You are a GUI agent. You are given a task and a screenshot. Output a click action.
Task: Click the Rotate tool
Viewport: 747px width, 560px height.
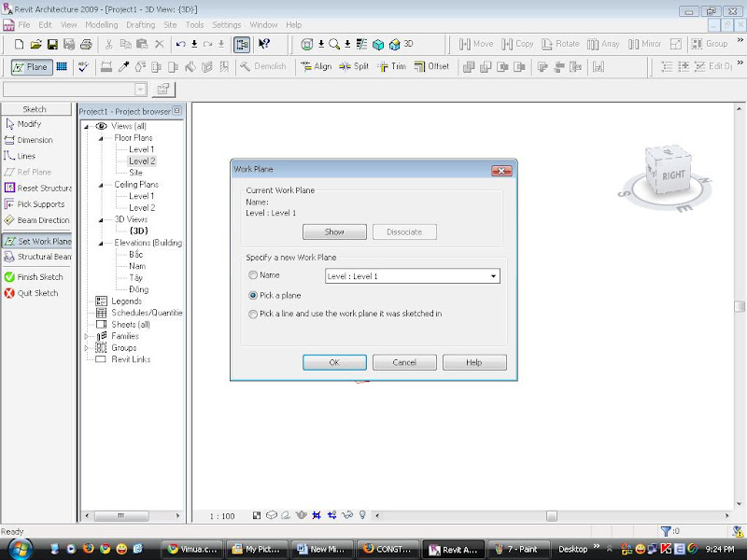click(x=560, y=44)
